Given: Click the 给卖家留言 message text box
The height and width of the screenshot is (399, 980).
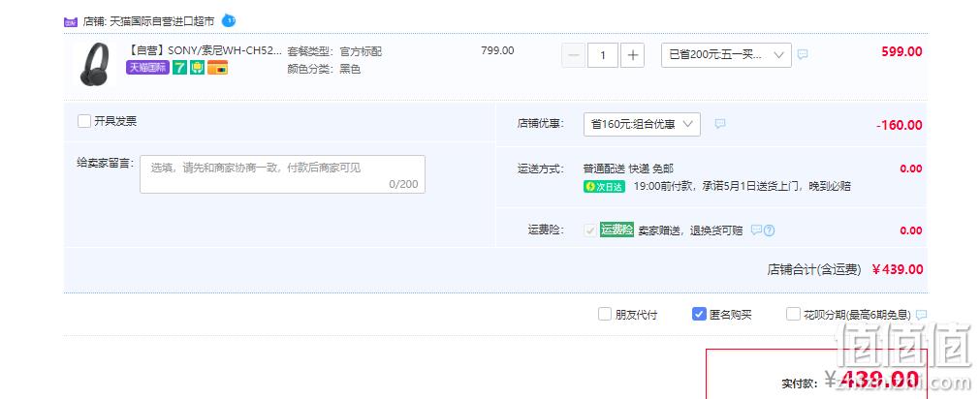Looking at the screenshot, I should coord(282,174).
